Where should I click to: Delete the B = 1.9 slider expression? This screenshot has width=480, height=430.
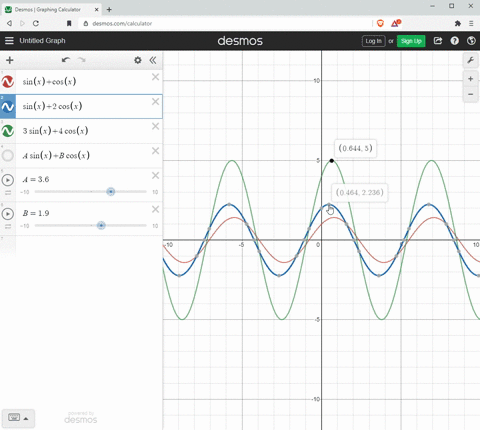pos(155,209)
